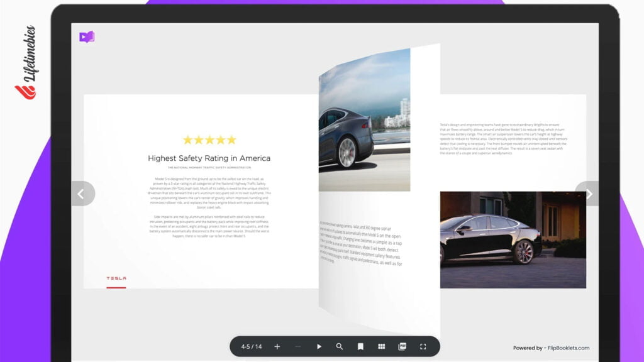Click the 4-5 / 14 page indicator
Image resolution: width=644 pixels, height=362 pixels.
252,346
